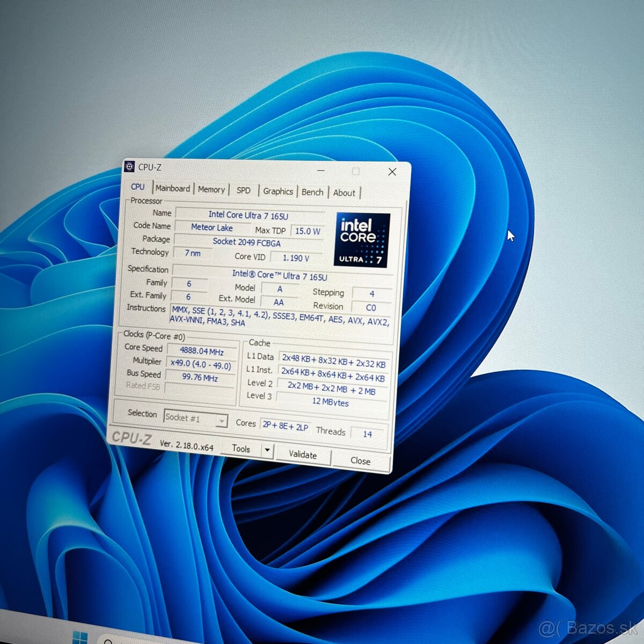Open the Memory tab
644x644 pixels.
[211, 190]
